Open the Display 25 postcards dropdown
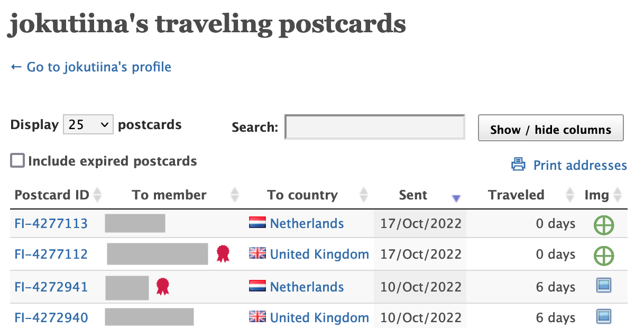644x328 pixels. [88, 125]
